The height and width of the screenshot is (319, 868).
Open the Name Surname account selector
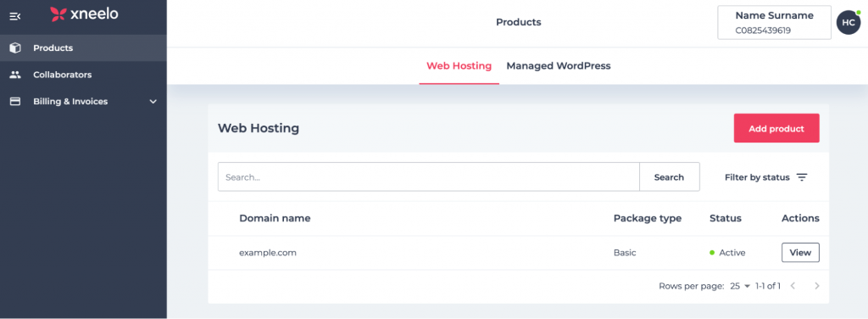coord(774,23)
